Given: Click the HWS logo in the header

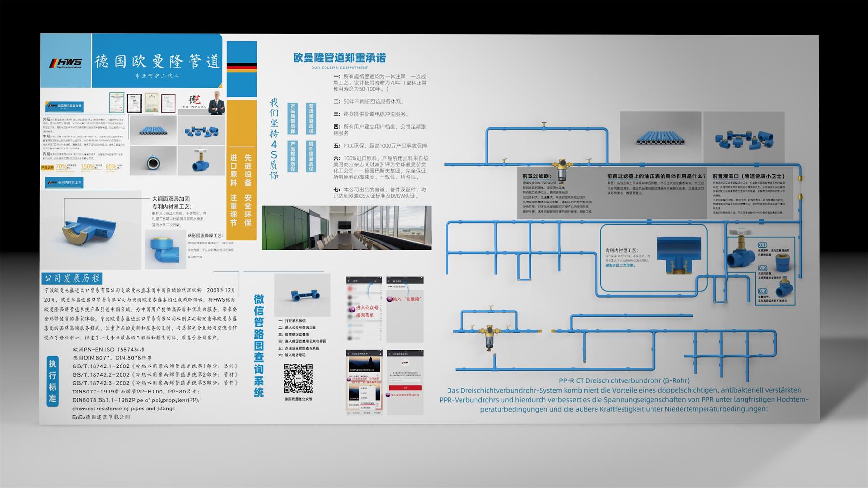Looking at the screenshot, I should pos(66,63).
